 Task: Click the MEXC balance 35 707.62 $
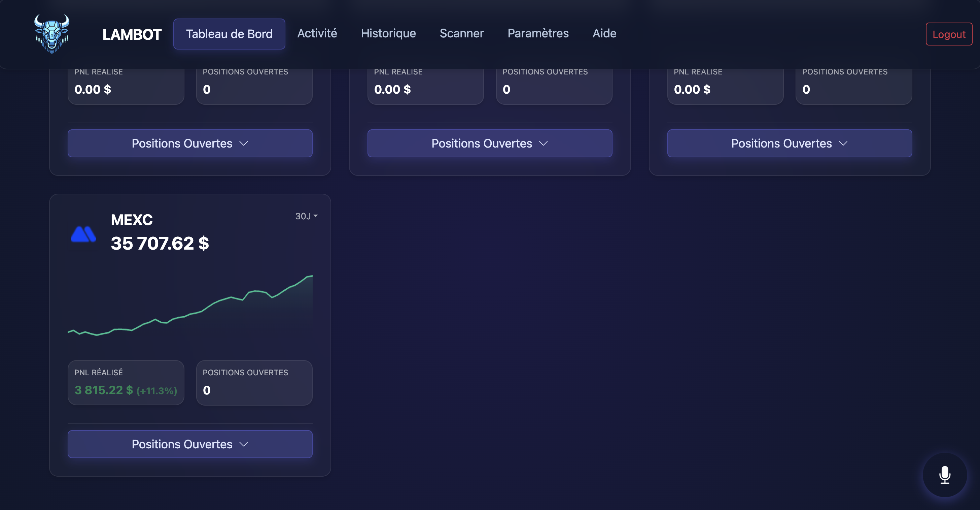click(x=160, y=244)
